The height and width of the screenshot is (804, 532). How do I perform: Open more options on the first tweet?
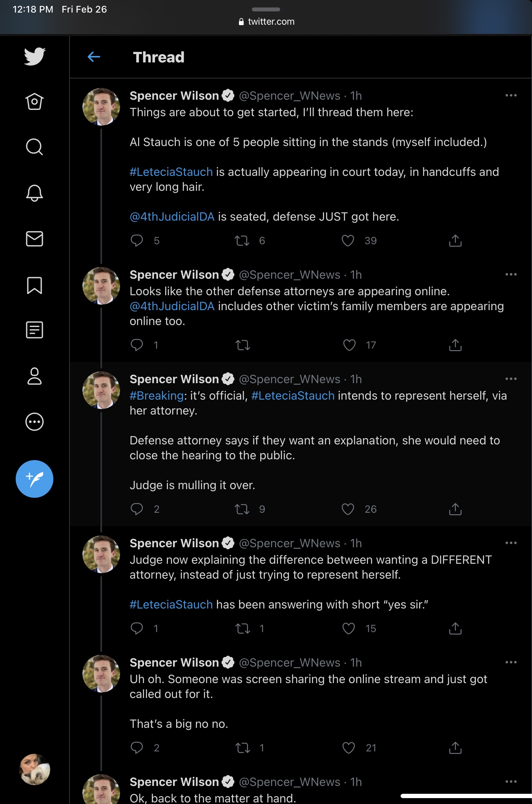[511, 95]
